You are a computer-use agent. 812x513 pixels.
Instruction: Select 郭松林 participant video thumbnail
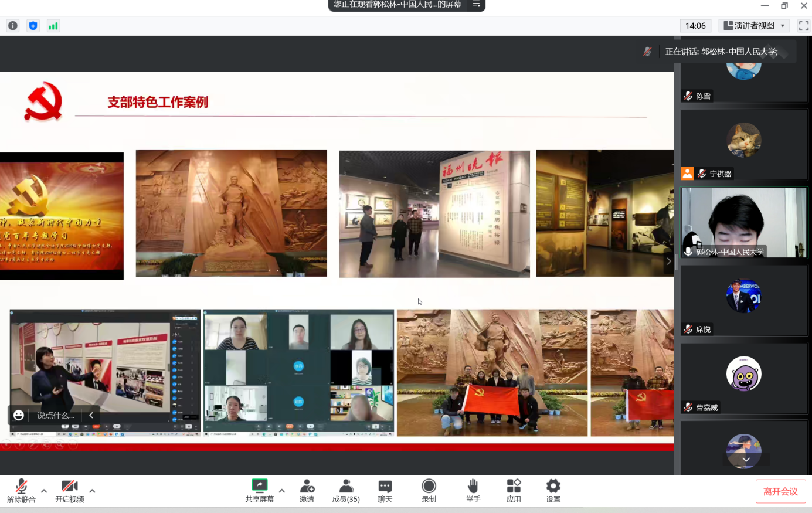743,223
